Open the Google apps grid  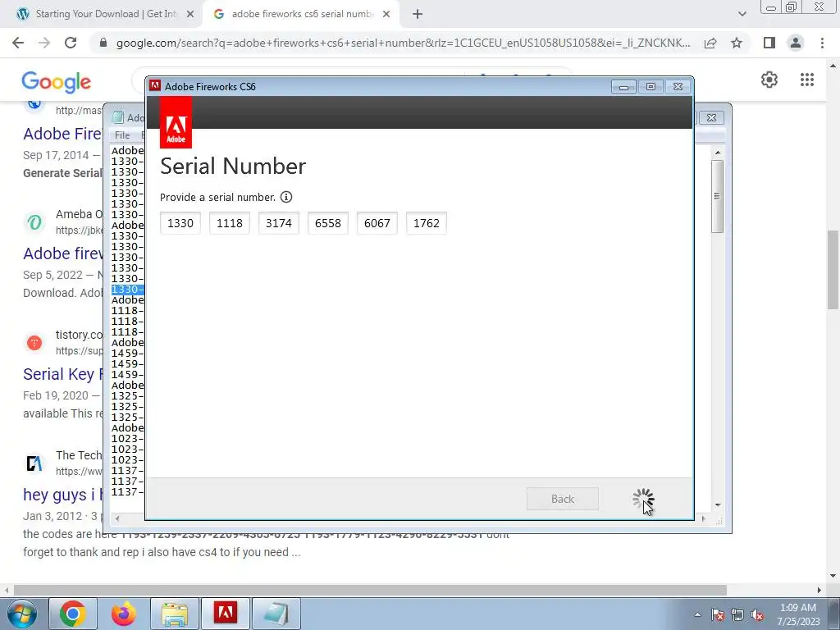pyautogui.click(x=807, y=80)
